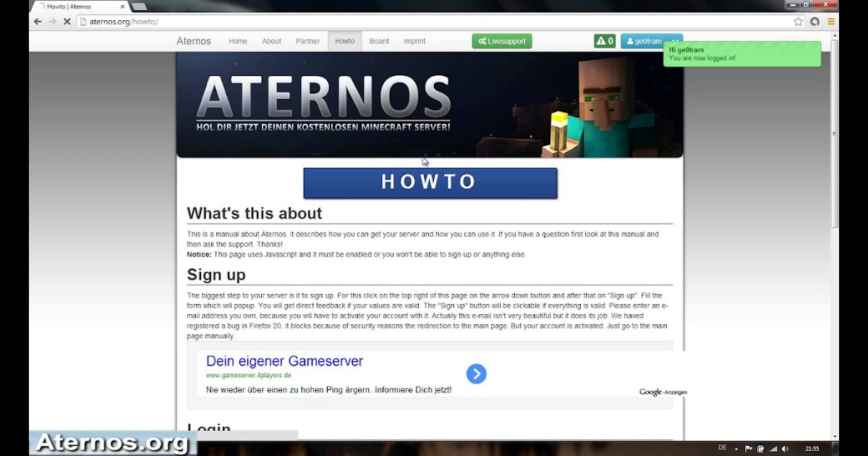Image resolution: width=868 pixels, height=456 pixels.
Task: Open the Home nav item
Action: click(x=238, y=41)
